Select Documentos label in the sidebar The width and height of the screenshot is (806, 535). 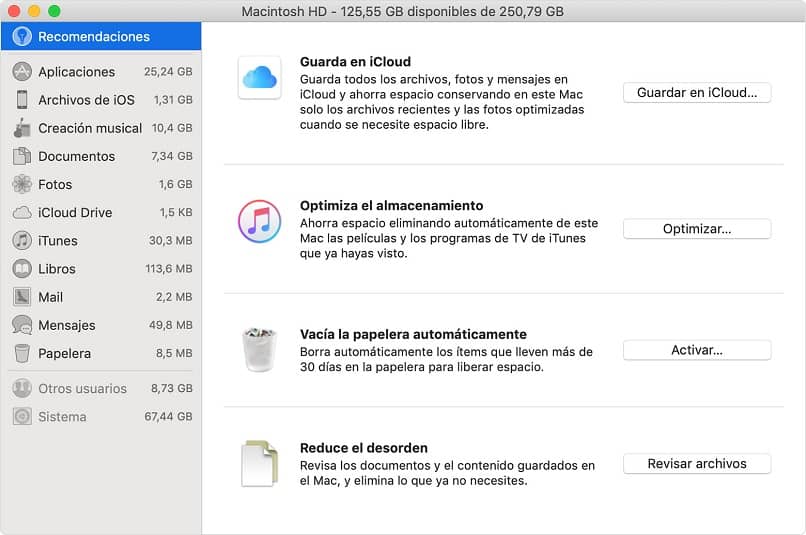click(x=77, y=156)
